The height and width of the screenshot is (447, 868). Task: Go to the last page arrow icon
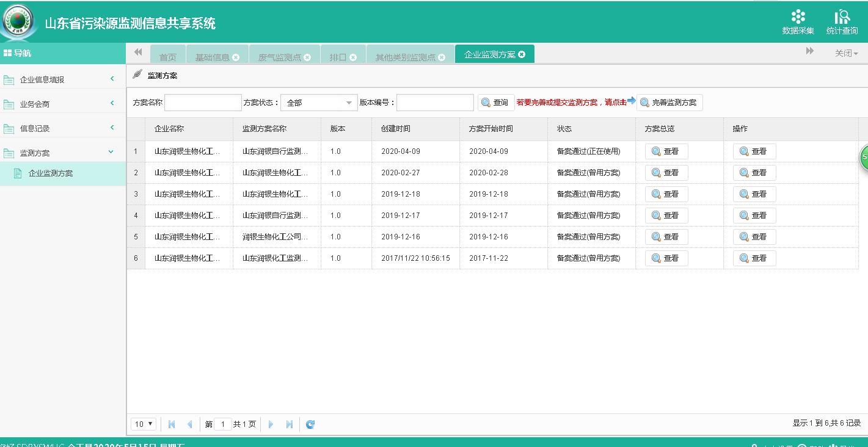290,424
